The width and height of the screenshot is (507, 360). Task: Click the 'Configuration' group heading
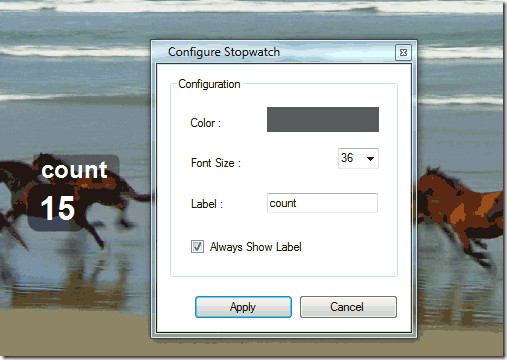click(209, 84)
